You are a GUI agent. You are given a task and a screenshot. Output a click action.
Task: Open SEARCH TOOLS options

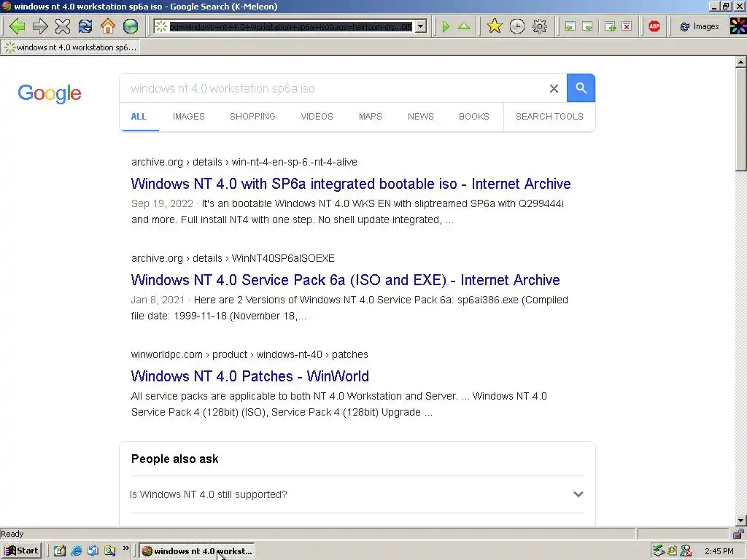coord(549,117)
